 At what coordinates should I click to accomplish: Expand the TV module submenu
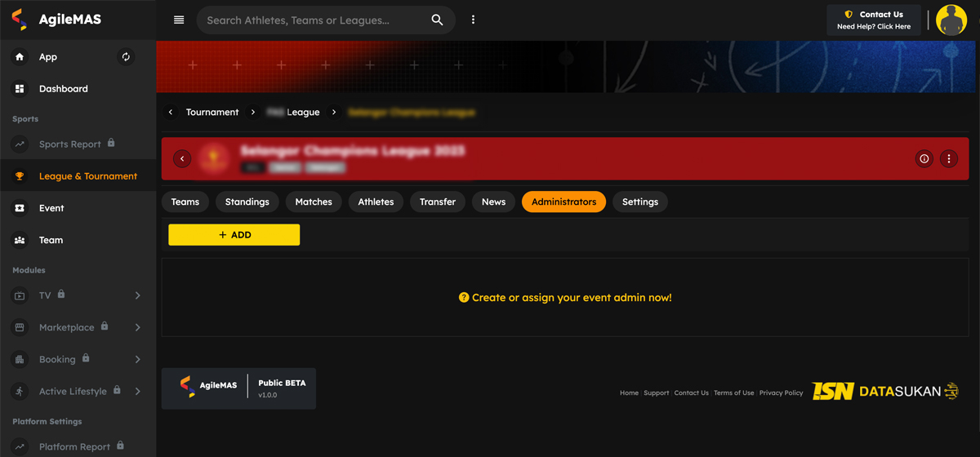coord(137,295)
